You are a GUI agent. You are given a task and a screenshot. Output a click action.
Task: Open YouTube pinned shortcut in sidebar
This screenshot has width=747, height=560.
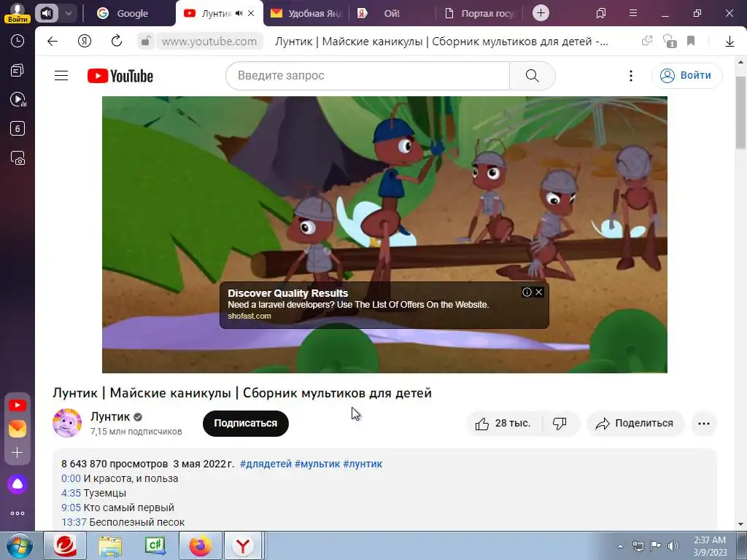pyautogui.click(x=18, y=405)
